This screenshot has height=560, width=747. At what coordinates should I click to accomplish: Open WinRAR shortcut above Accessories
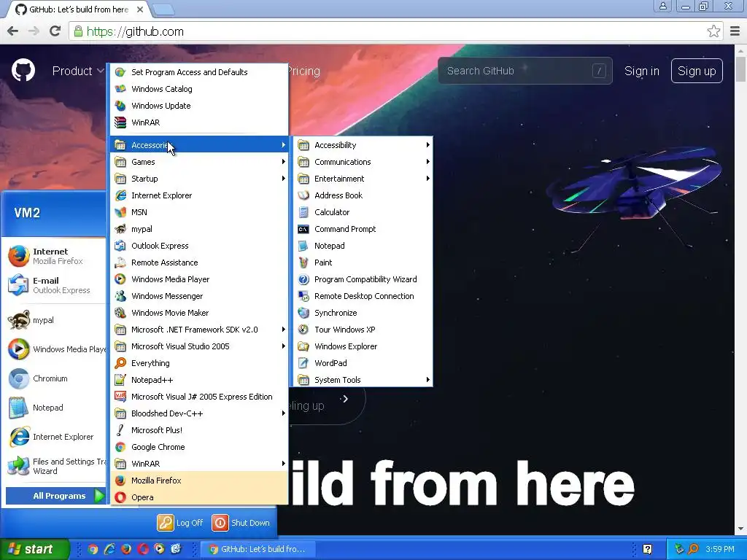199,122
